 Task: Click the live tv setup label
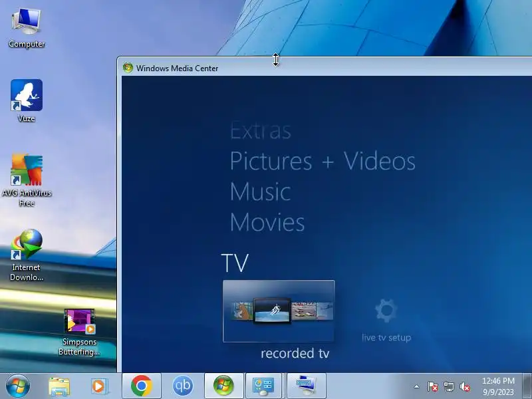[386, 338]
